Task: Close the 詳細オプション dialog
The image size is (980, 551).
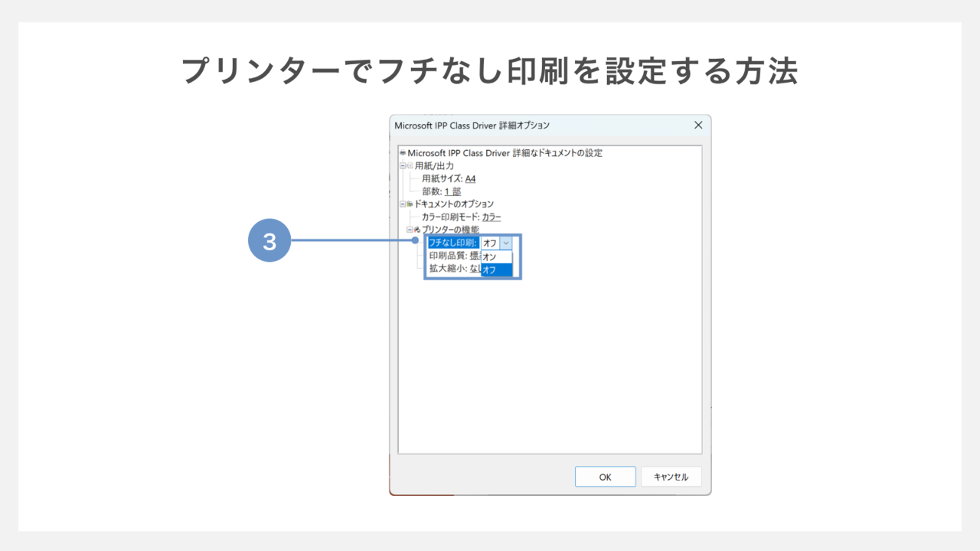Action: coord(697,125)
